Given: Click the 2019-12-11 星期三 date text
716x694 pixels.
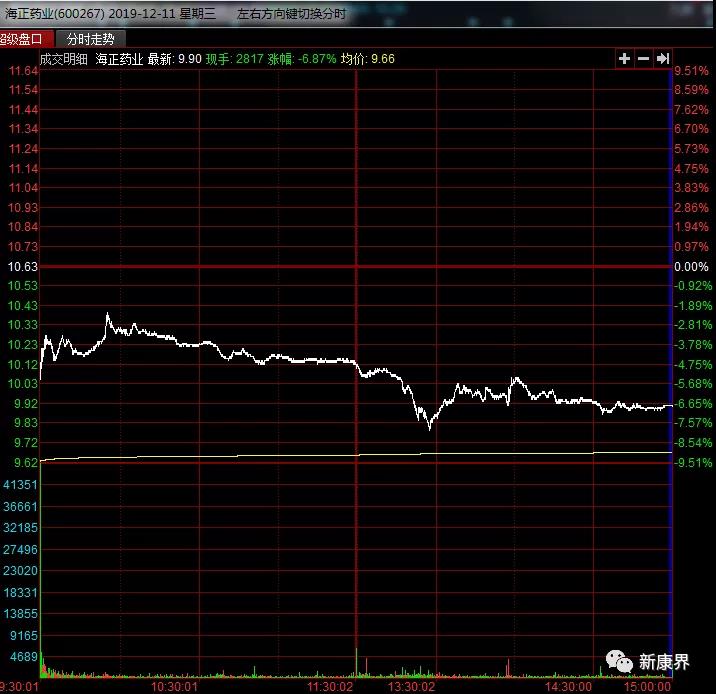Looking at the screenshot, I should [162, 13].
